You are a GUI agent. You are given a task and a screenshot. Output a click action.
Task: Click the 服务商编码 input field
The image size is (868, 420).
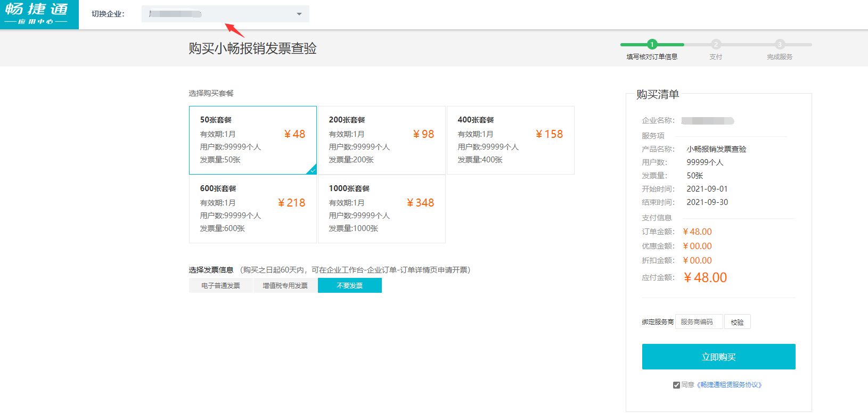click(699, 322)
